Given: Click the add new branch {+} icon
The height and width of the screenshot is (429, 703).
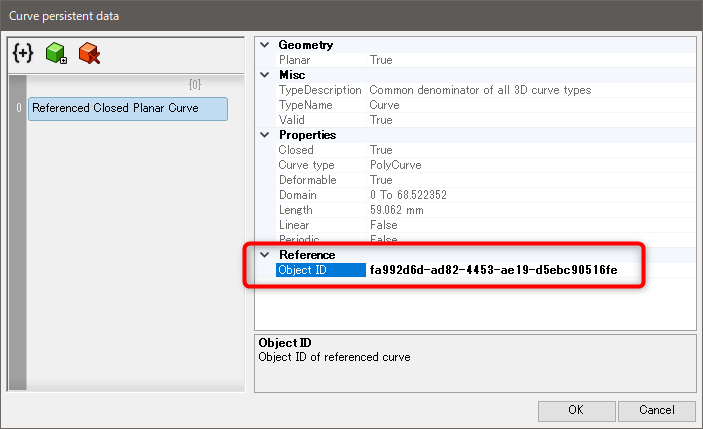Looking at the screenshot, I should click(23, 54).
